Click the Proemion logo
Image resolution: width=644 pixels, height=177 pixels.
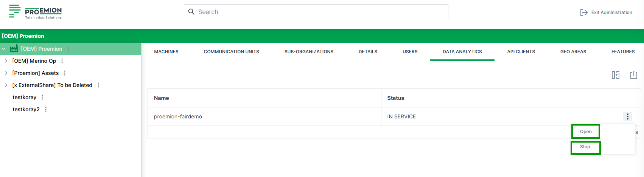[x=36, y=12]
